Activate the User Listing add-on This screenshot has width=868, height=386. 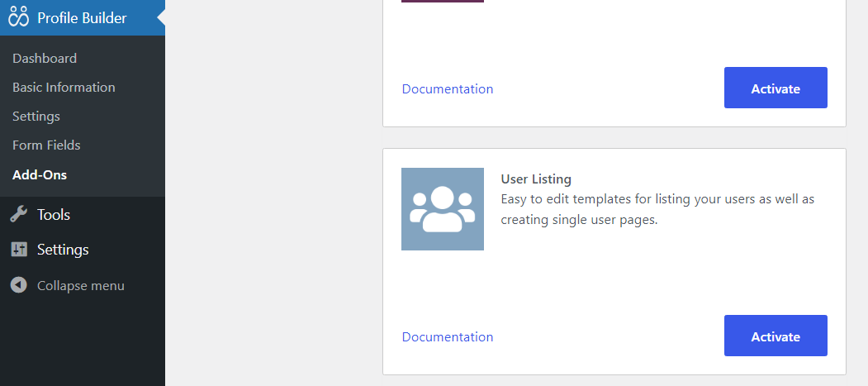tap(776, 336)
